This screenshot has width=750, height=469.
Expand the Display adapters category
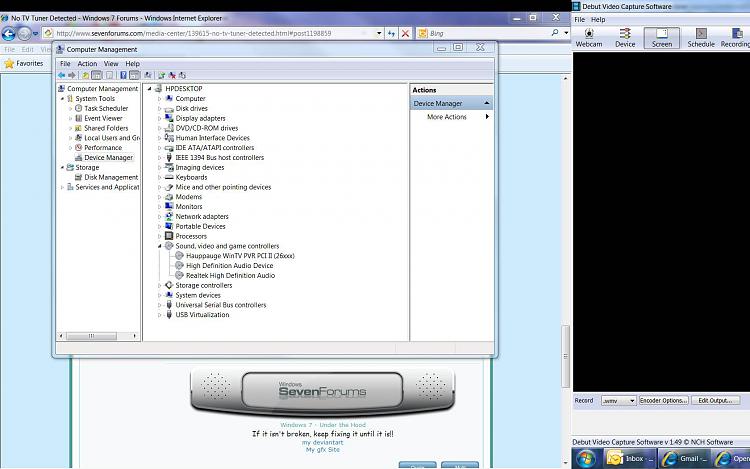159,119
